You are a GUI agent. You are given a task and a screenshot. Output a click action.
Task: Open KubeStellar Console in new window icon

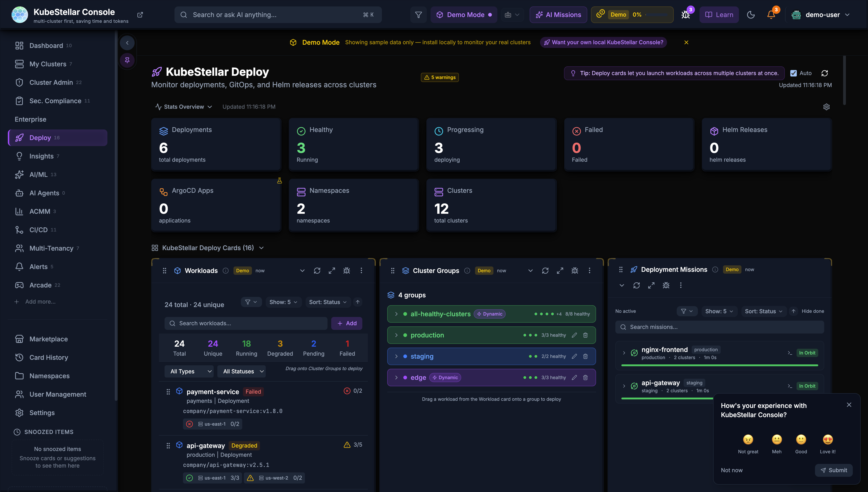[x=140, y=15]
